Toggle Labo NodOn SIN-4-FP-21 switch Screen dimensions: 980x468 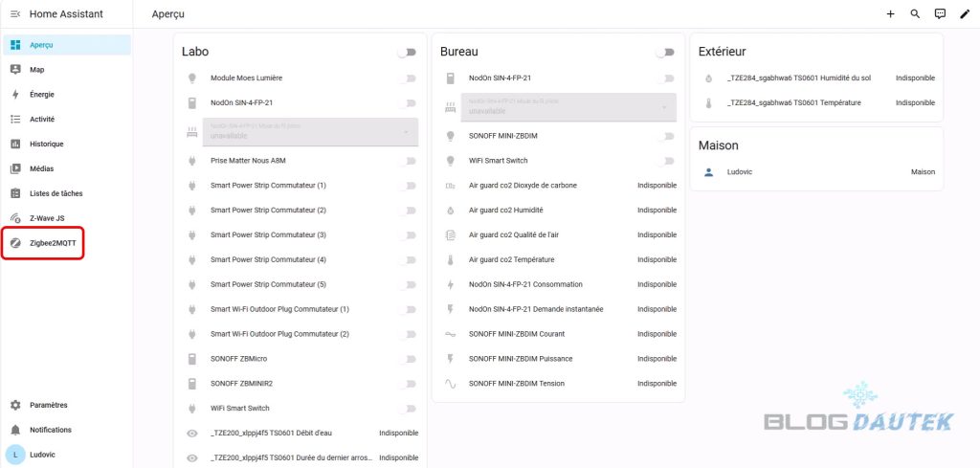tap(409, 103)
